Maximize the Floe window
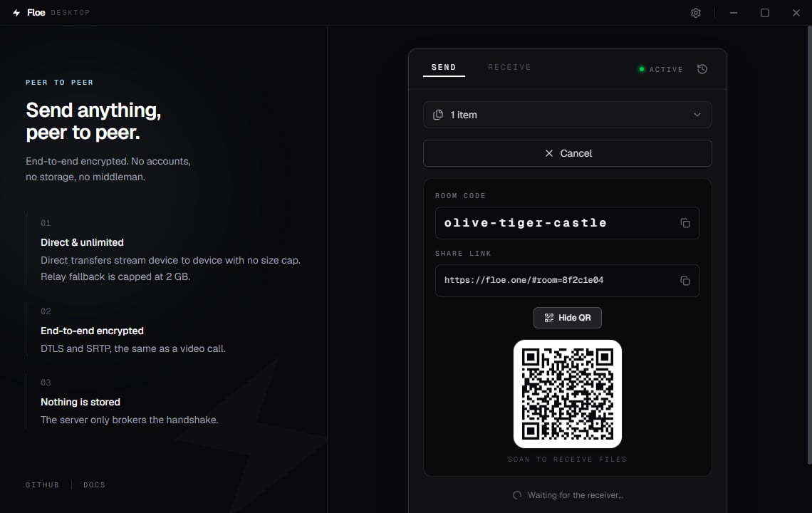The image size is (812, 513). (764, 13)
